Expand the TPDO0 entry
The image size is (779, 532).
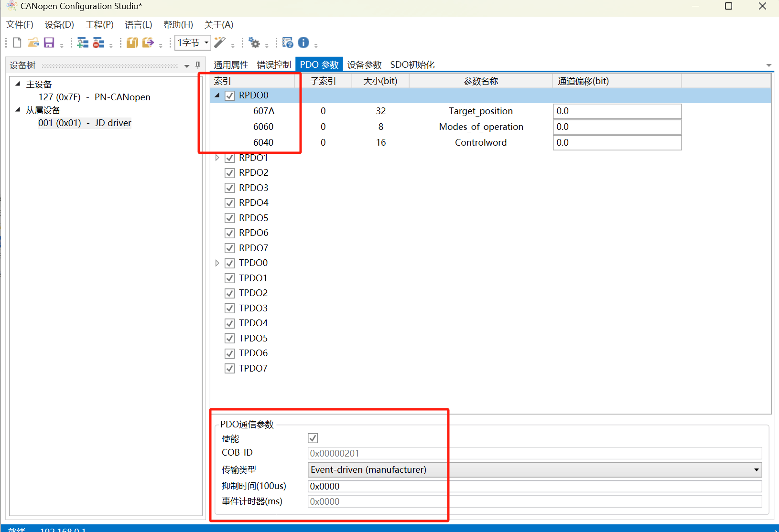[x=217, y=263]
